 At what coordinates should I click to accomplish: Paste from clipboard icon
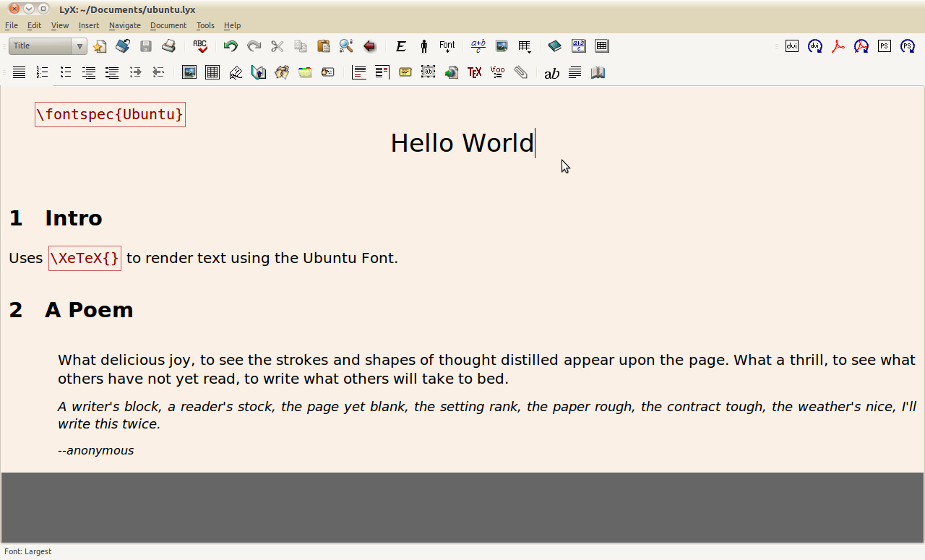(x=324, y=46)
